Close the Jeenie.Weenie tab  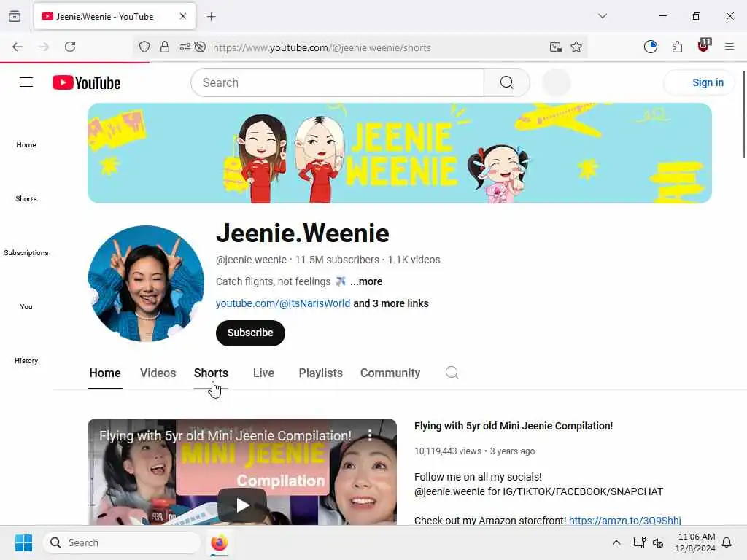click(183, 16)
